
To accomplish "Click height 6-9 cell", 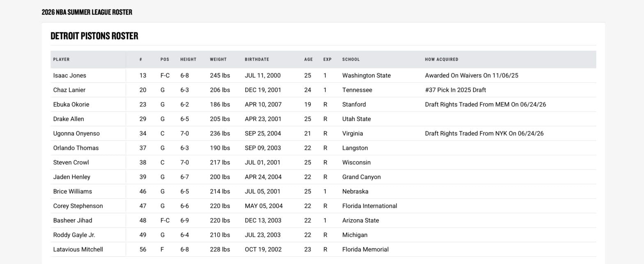I will point(184,221).
